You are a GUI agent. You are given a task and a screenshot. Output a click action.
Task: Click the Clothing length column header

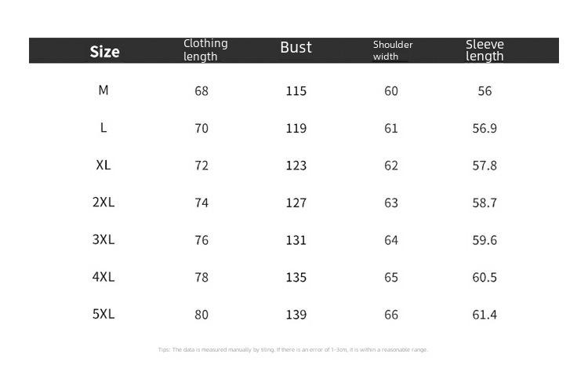pos(205,50)
